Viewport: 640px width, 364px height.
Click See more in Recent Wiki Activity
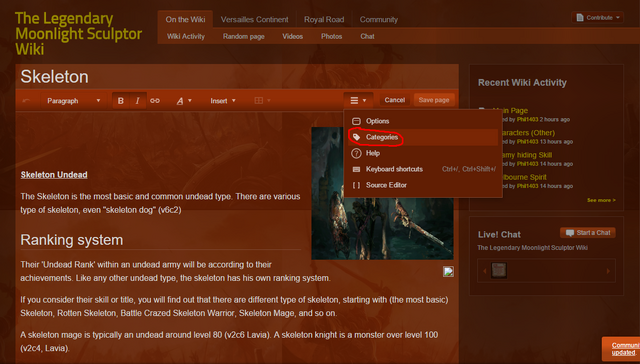click(601, 200)
